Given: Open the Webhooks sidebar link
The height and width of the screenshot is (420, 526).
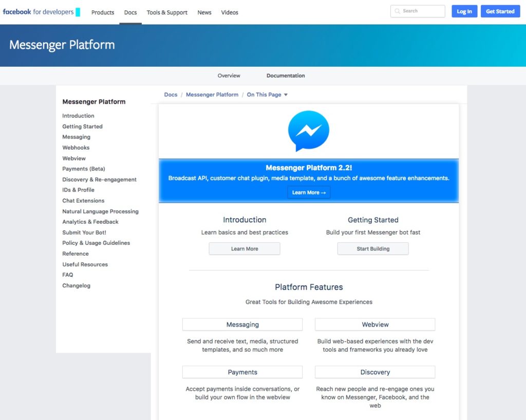Looking at the screenshot, I should pos(76,148).
